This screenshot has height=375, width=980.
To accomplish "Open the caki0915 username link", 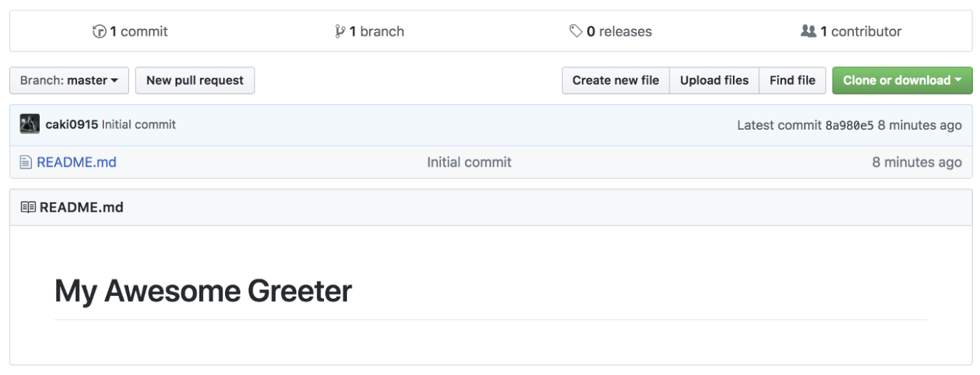I will pyautogui.click(x=71, y=125).
